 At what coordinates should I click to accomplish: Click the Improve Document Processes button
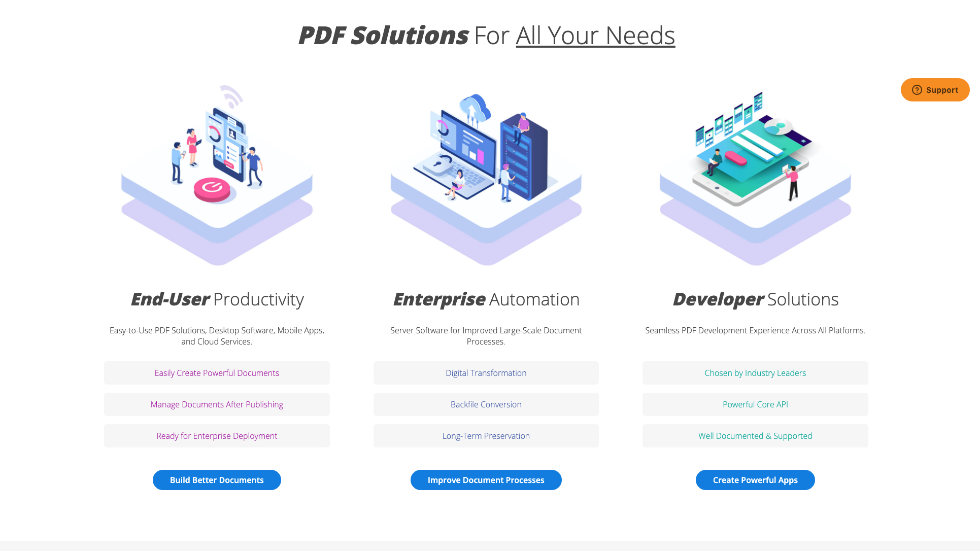point(486,479)
